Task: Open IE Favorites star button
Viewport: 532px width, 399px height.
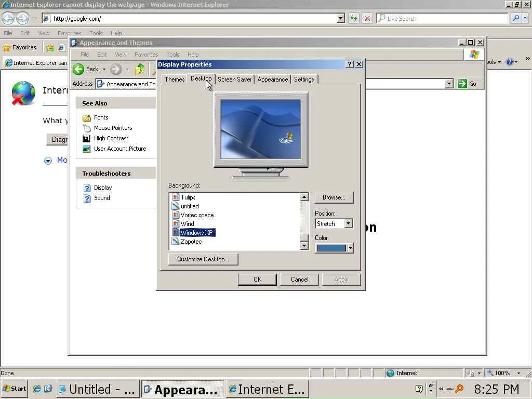Action: point(19,47)
